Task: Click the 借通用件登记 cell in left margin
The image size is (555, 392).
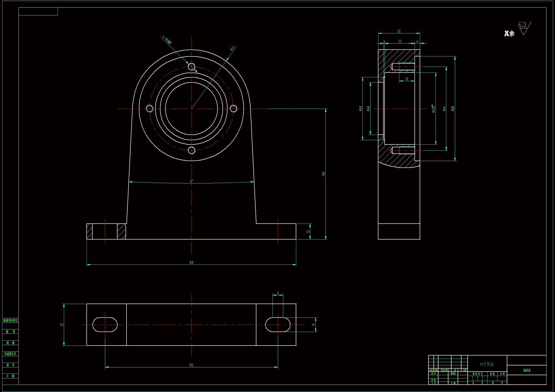Action: (x=10, y=321)
